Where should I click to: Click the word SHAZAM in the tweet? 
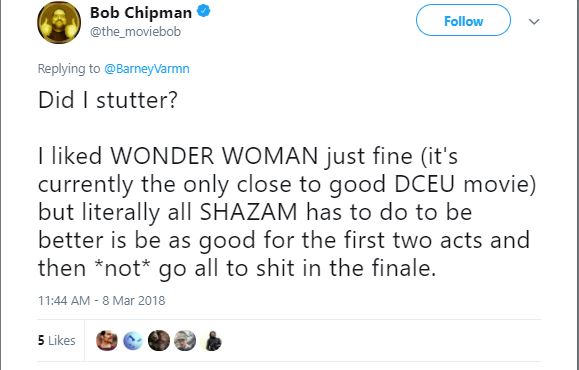pos(249,212)
